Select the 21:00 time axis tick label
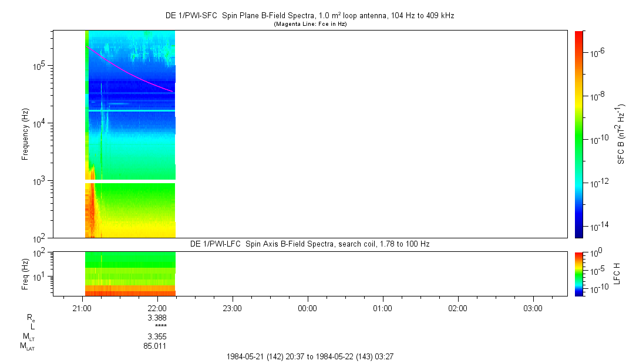 click(x=82, y=308)
